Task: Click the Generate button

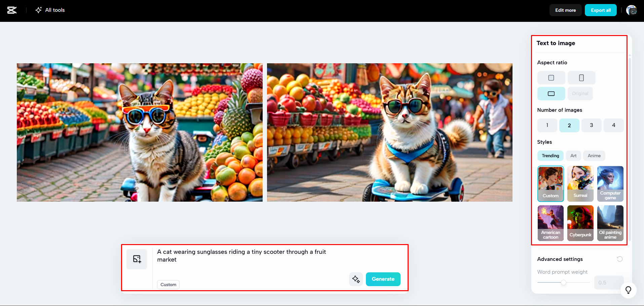Action: [x=383, y=279]
